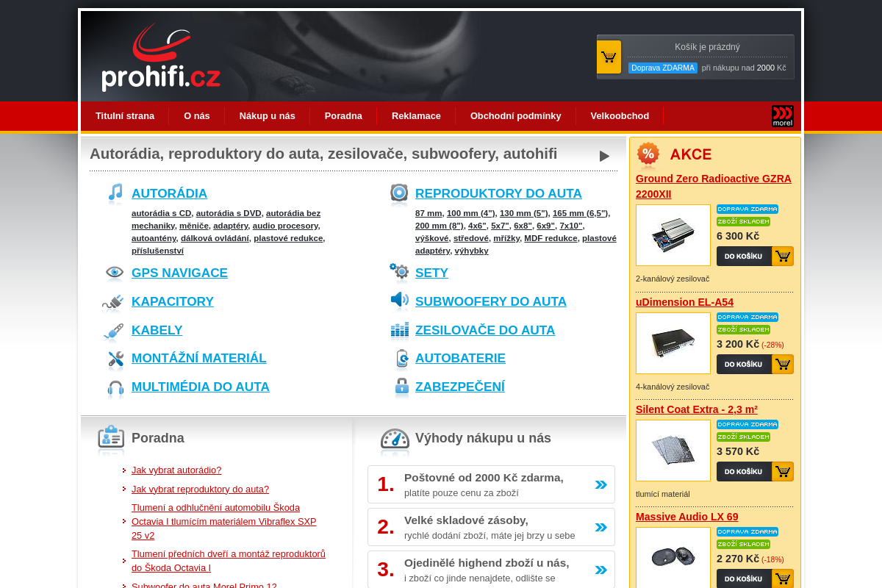Screen dimensions: 882x588
Task: Open the O nás menu item
Action: tap(196, 115)
